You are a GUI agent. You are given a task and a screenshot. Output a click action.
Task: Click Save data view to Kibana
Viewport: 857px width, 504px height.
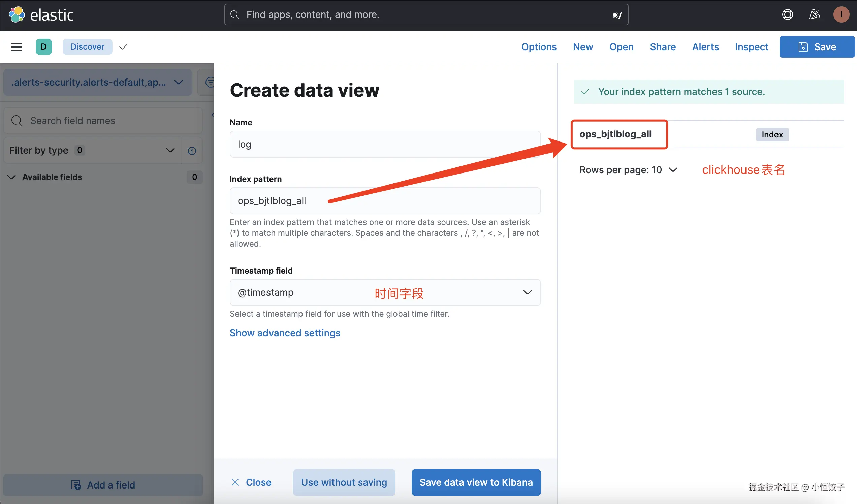[476, 482]
